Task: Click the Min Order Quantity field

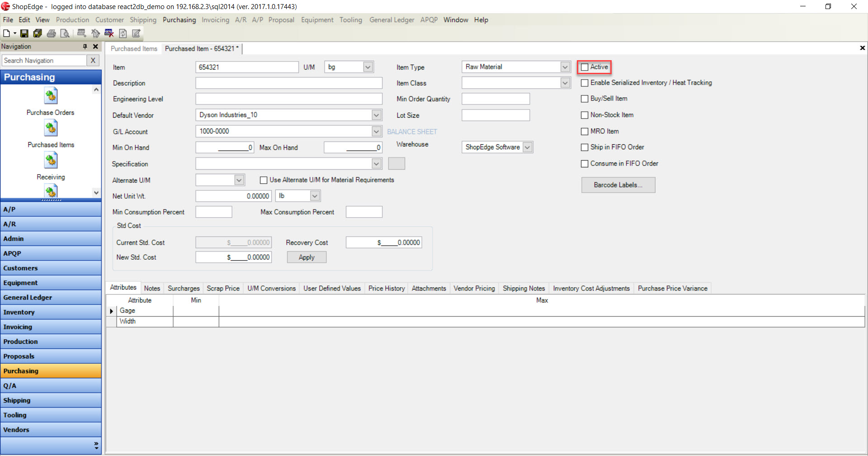Action: pos(495,99)
